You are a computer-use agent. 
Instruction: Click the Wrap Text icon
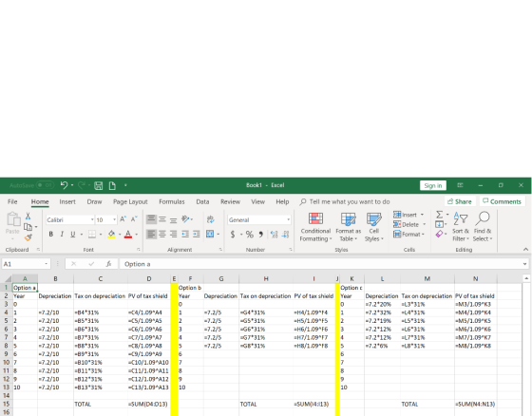click(x=210, y=219)
